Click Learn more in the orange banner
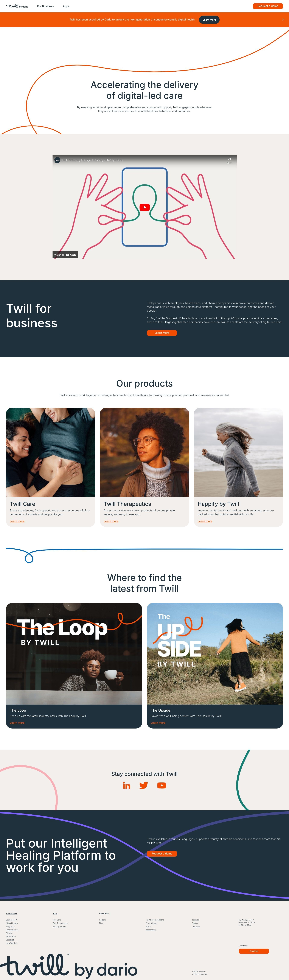Screen dimensions: 289x980 (x=209, y=20)
